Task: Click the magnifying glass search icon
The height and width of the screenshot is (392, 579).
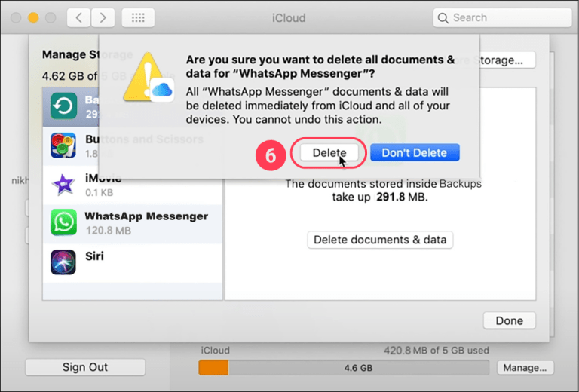Action: pyautogui.click(x=443, y=18)
